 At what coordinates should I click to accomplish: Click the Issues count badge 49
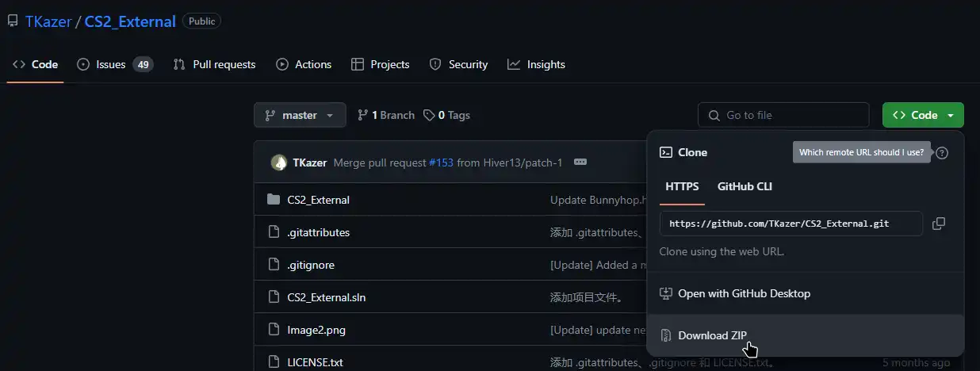[143, 64]
